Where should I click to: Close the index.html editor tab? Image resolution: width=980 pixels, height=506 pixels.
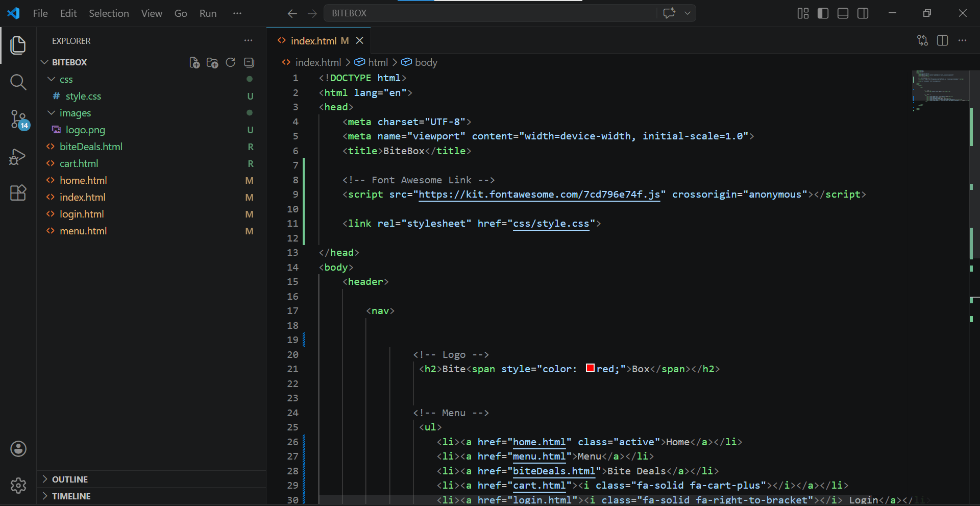[360, 40]
